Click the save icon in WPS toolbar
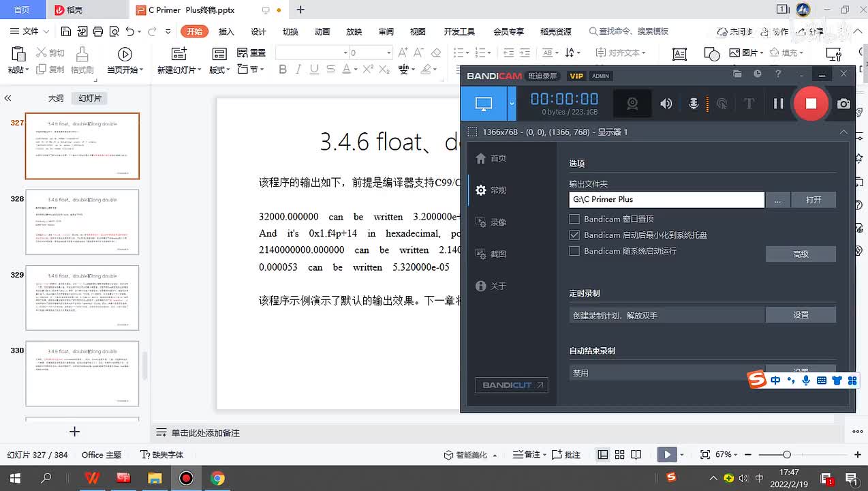This screenshot has height=491, width=868. tap(65, 31)
